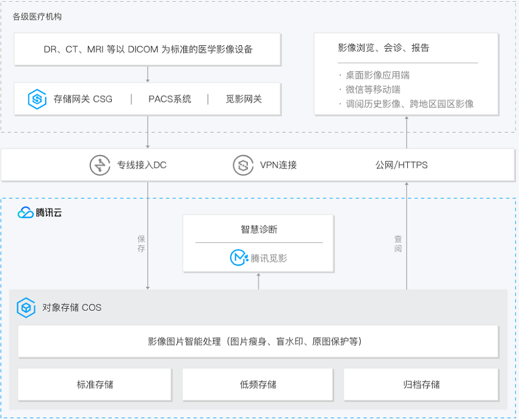The image size is (519, 420).
Task: Select the 归档存储 storage box
Action: tap(421, 385)
